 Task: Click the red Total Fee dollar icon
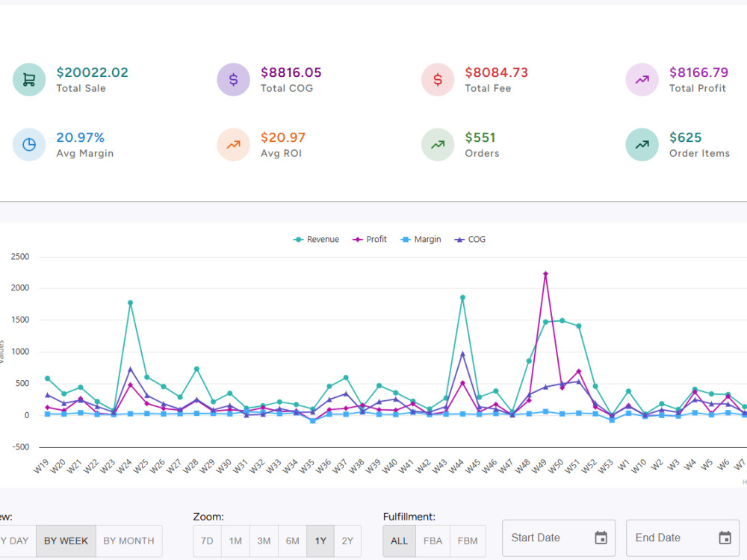click(438, 80)
